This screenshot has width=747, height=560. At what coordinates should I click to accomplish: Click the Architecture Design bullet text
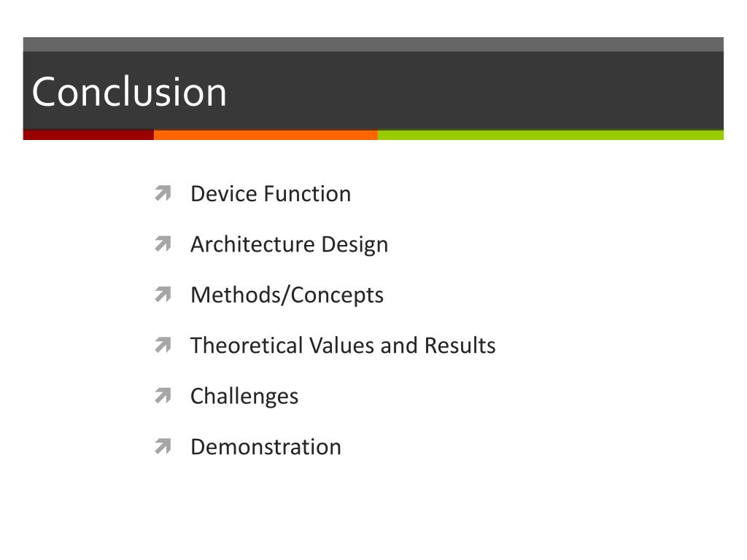point(289,245)
